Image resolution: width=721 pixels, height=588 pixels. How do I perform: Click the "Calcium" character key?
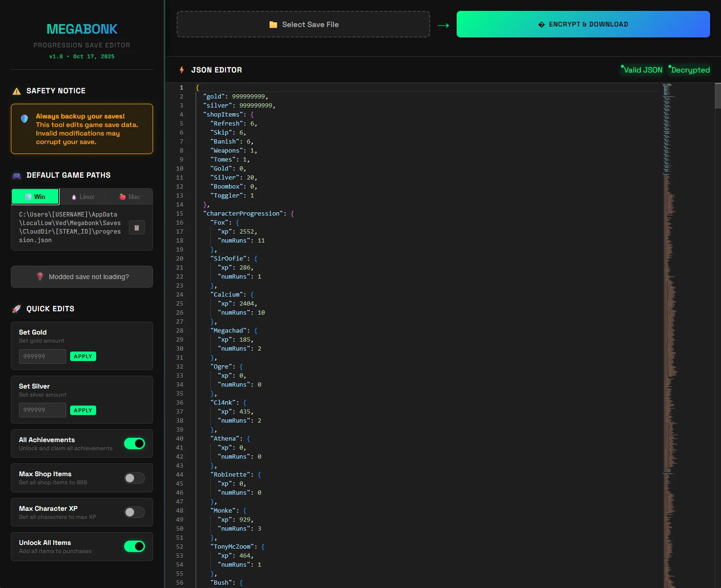click(x=226, y=295)
